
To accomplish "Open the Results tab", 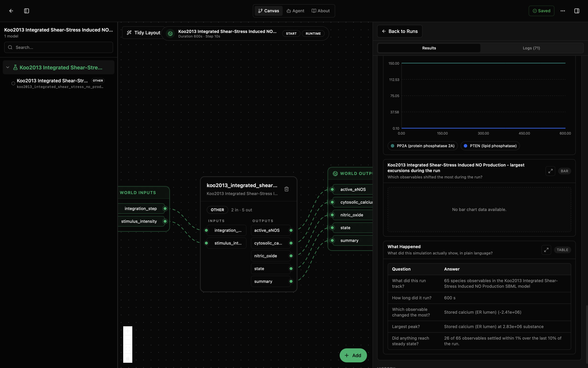I will click(429, 48).
